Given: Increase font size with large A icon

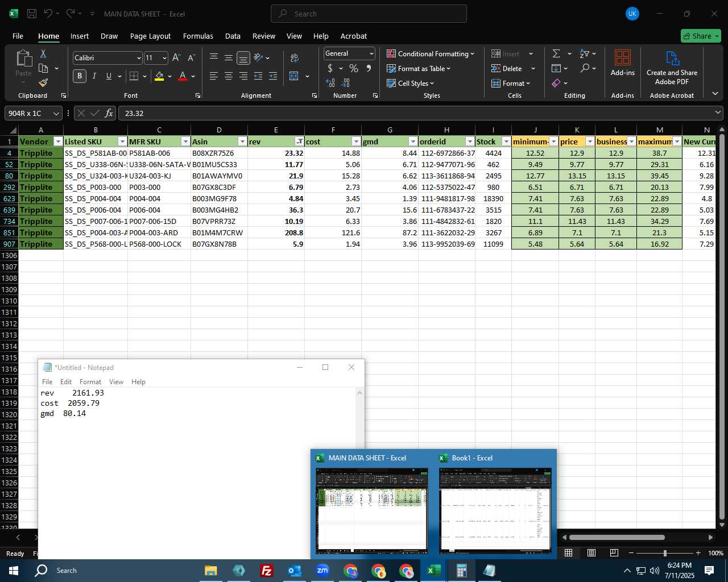Looking at the screenshot, I should tap(176, 57).
